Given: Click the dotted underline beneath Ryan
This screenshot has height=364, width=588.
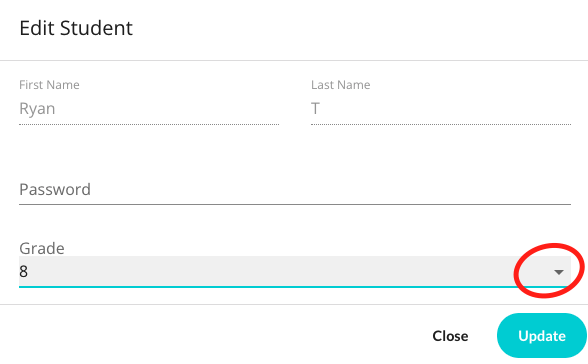Looking at the screenshot, I should 149,124.
